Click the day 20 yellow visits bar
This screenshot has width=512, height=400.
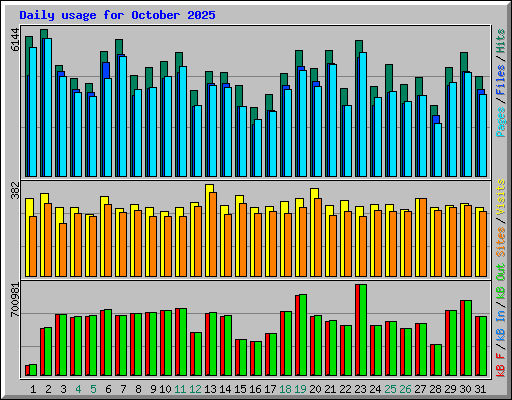click(x=314, y=232)
